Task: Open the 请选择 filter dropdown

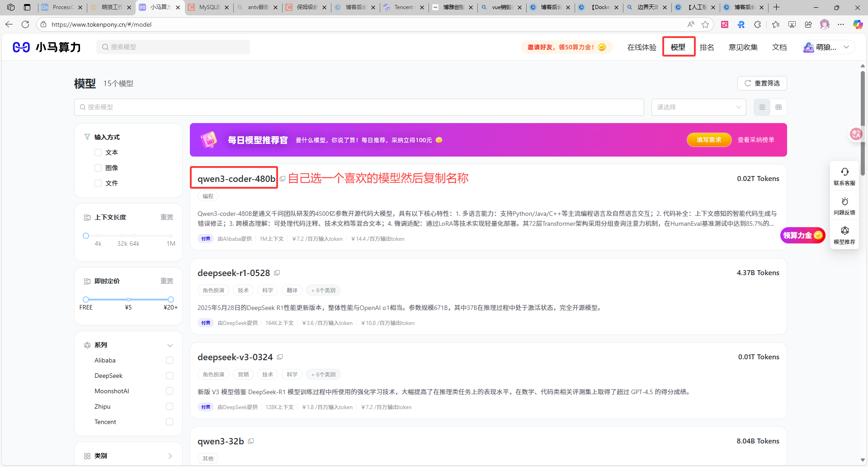Action: (x=698, y=107)
